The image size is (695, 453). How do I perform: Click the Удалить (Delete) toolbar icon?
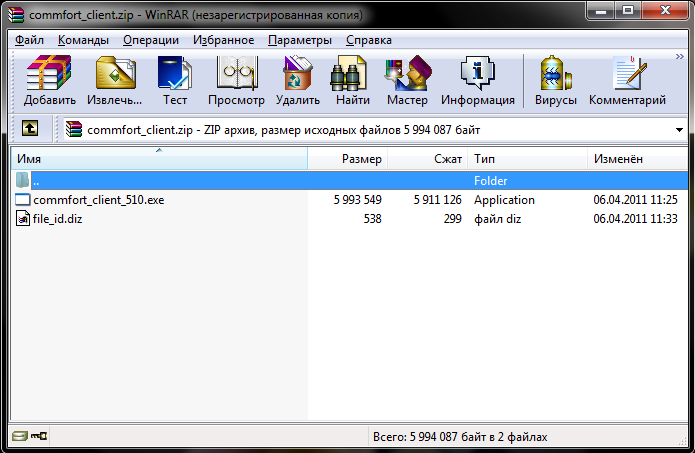297,73
